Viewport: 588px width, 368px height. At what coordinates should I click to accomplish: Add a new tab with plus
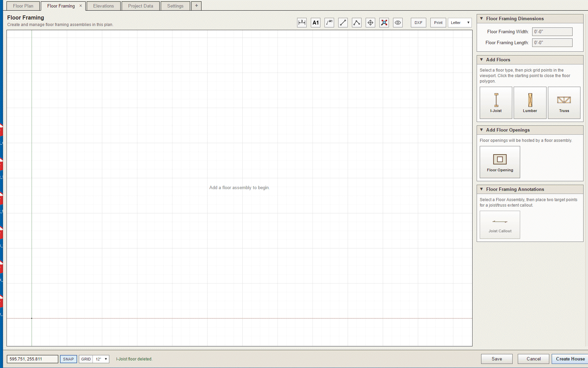pyautogui.click(x=196, y=6)
